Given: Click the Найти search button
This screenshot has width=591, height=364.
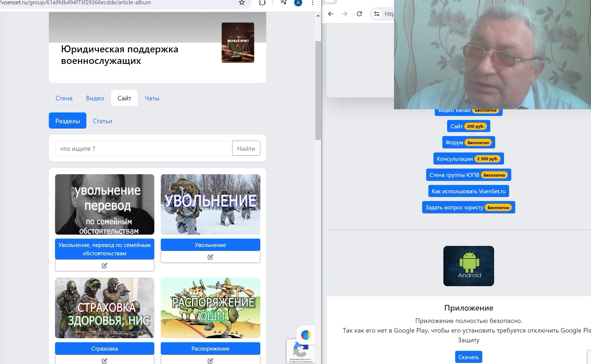Looking at the screenshot, I should (246, 148).
